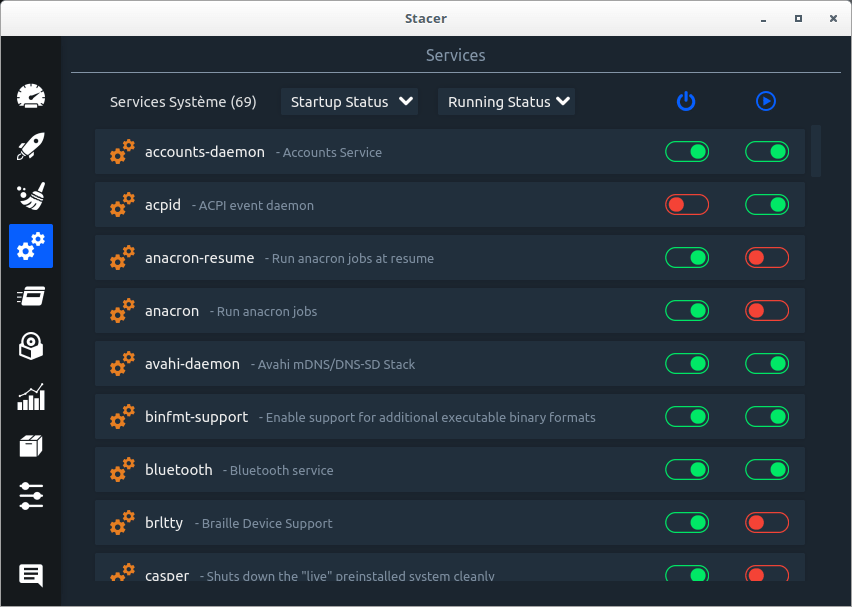Open Uninstaller disk icon in sidebar
852x607 pixels.
[x=31, y=346]
